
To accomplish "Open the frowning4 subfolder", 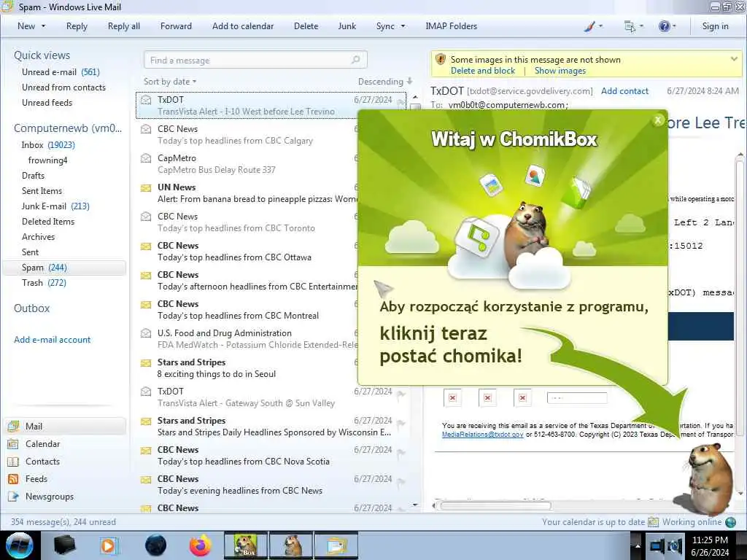I will tap(47, 160).
